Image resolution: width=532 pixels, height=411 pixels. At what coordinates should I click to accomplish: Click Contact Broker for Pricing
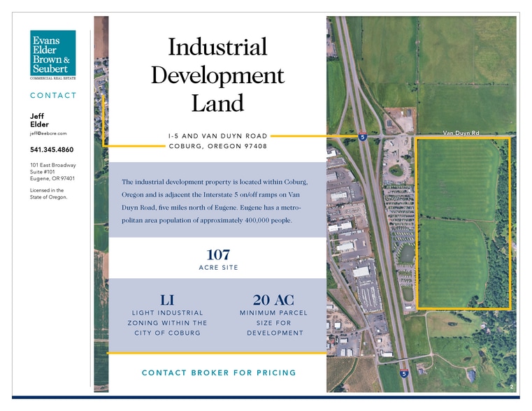(x=219, y=373)
